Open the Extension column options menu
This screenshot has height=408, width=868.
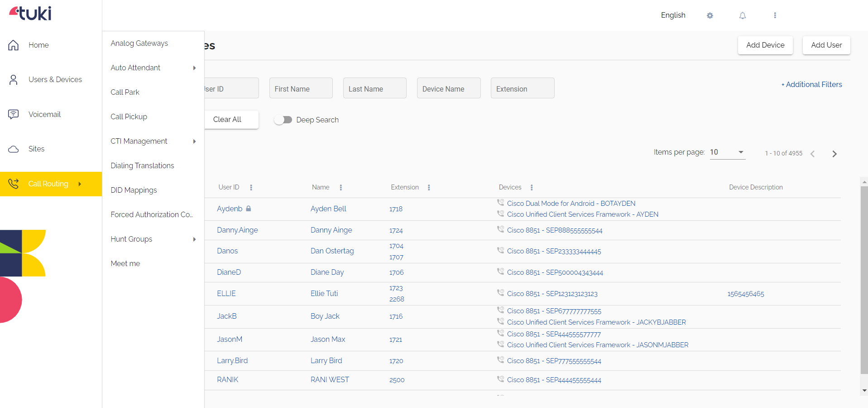[x=429, y=188]
